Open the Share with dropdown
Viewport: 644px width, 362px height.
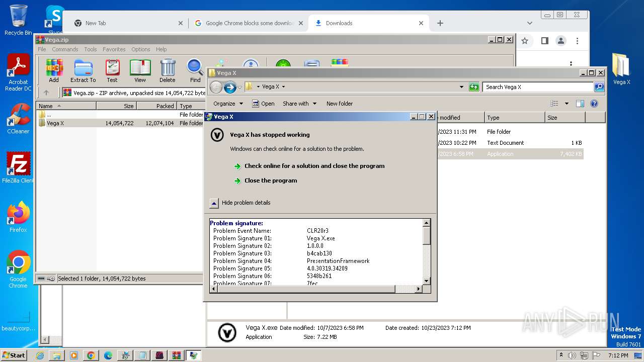(300, 104)
